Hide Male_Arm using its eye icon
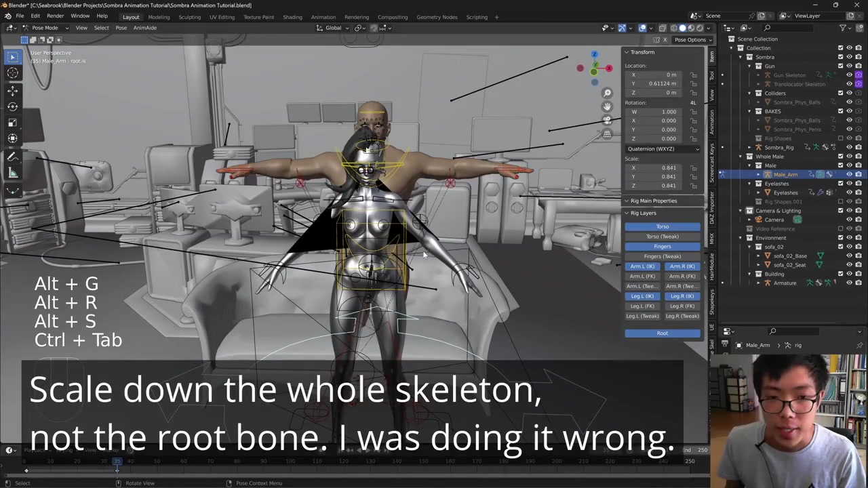 (849, 174)
